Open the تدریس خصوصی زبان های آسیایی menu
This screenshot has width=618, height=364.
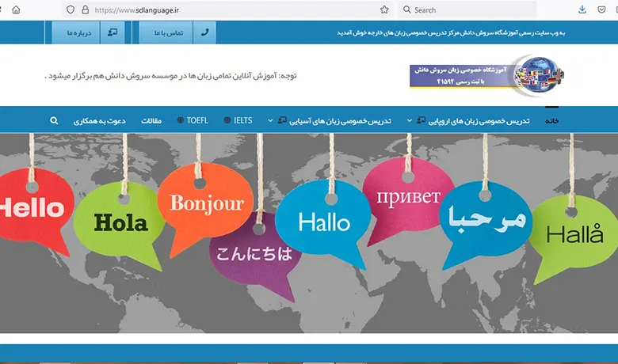(x=340, y=121)
